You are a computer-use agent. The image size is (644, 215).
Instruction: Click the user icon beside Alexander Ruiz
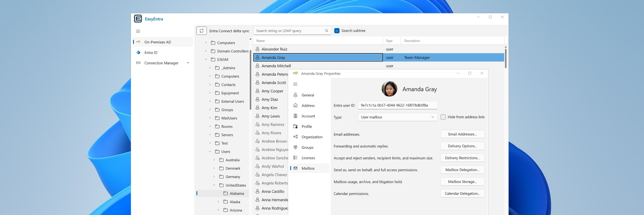(x=257, y=49)
